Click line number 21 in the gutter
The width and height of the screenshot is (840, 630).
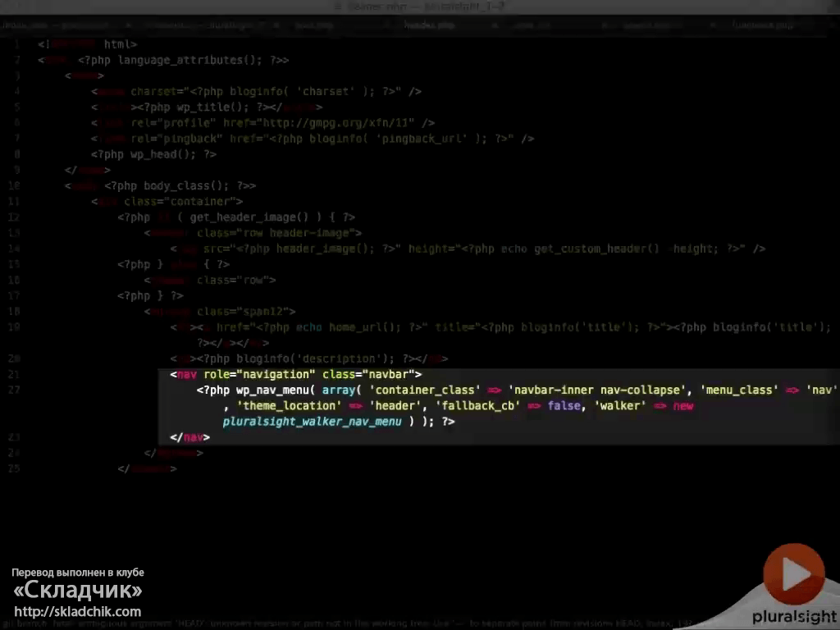14,374
